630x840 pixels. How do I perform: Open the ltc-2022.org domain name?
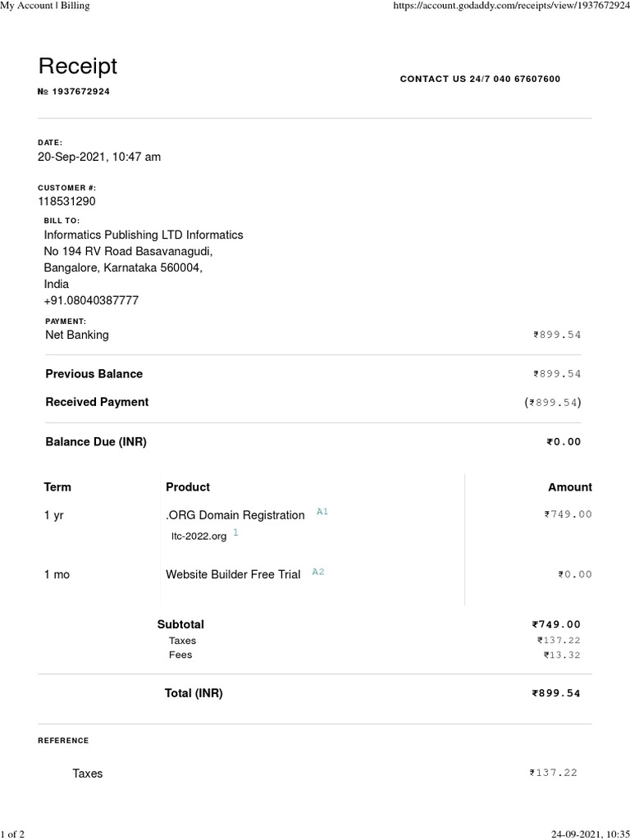pos(199,536)
